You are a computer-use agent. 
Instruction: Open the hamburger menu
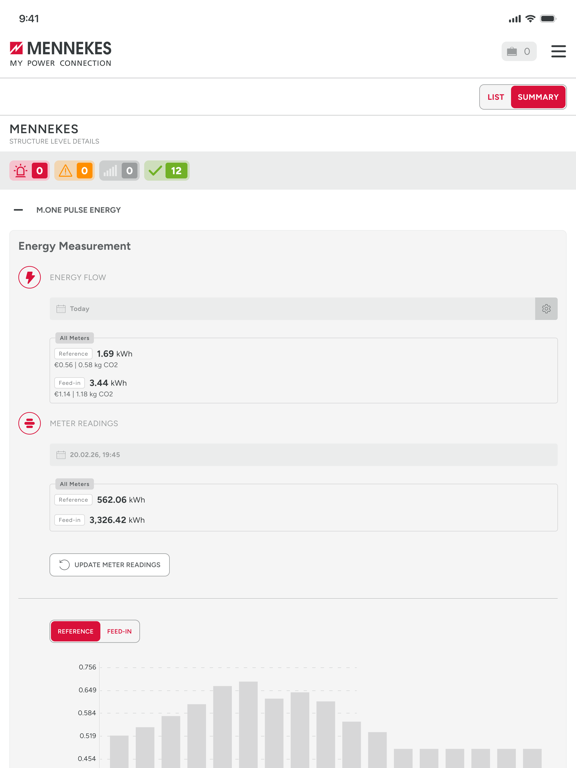tap(558, 51)
